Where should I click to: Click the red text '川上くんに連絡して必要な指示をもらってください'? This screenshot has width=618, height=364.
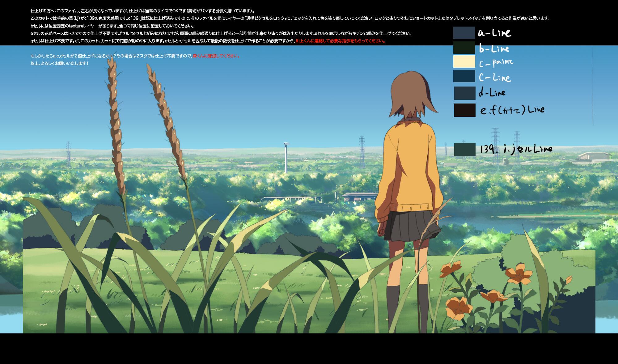341,41
